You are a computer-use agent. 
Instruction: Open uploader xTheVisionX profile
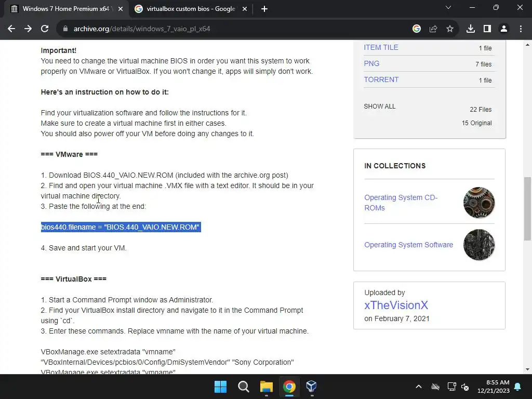[396, 305]
